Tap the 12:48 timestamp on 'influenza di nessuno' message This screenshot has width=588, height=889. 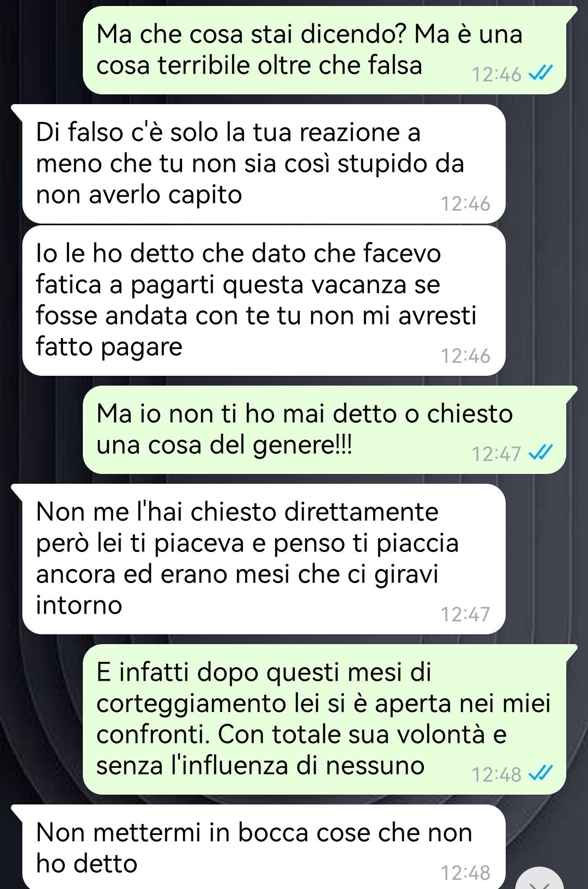click(x=496, y=774)
